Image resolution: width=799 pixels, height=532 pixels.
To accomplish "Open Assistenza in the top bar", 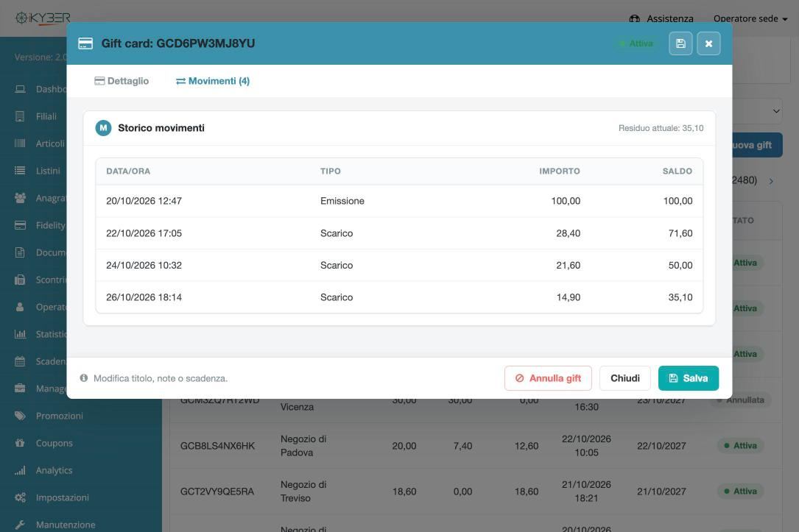I will pyautogui.click(x=661, y=19).
